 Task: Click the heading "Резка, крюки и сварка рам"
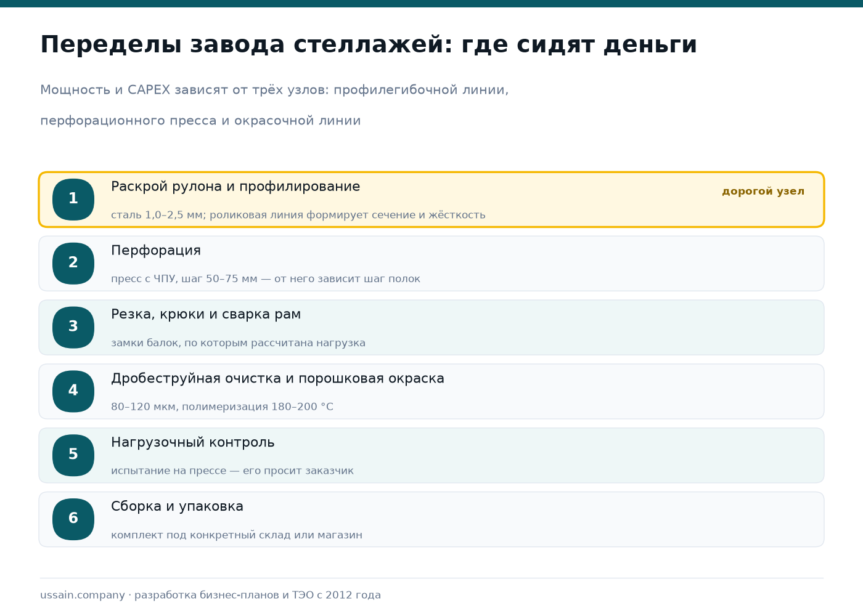point(206,315)
